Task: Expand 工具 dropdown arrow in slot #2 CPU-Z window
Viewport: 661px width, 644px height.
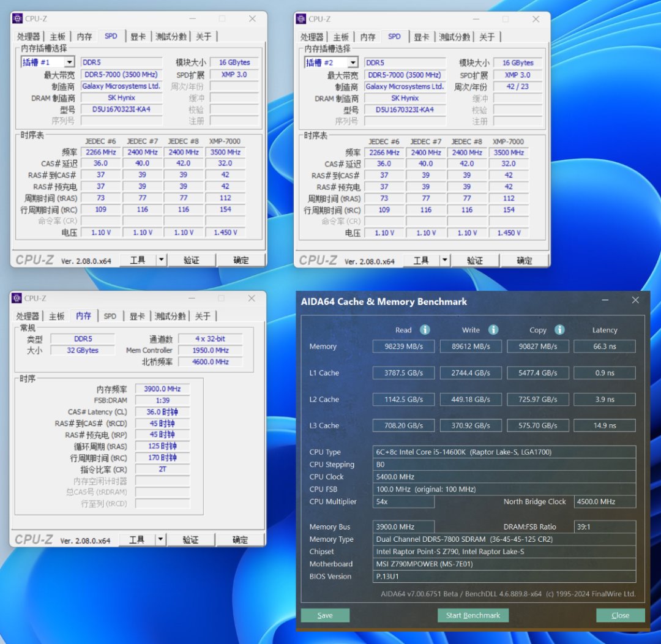Action: pos(445,260)
